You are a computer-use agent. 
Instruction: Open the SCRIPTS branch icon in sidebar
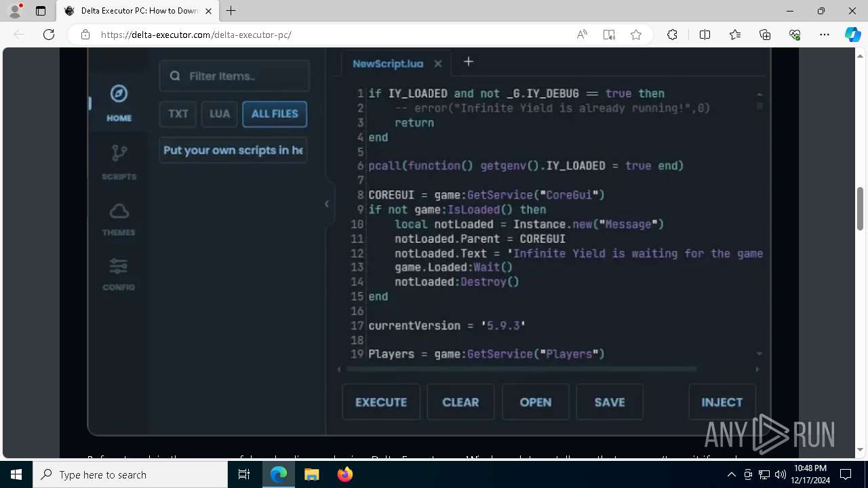point(119,153)
